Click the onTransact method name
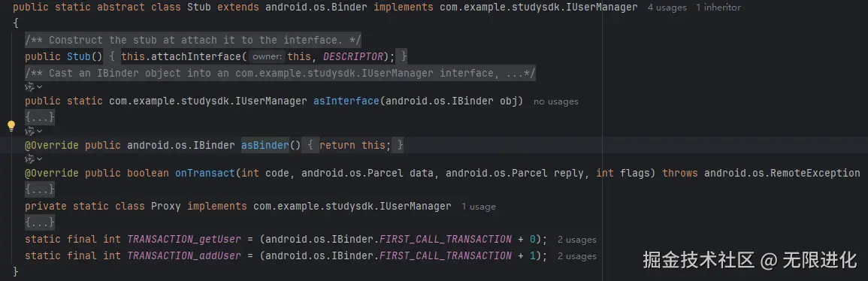868x281 pixels. click(x=205, y=173)
